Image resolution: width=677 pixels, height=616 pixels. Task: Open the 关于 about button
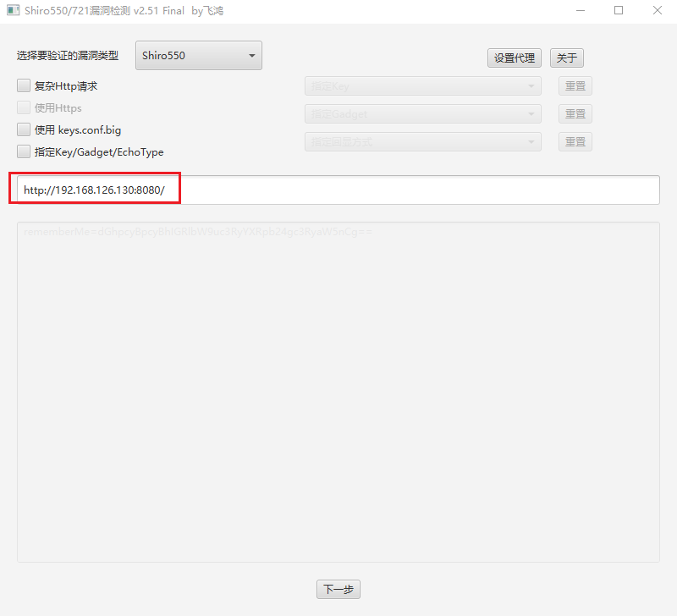point(566,58)
